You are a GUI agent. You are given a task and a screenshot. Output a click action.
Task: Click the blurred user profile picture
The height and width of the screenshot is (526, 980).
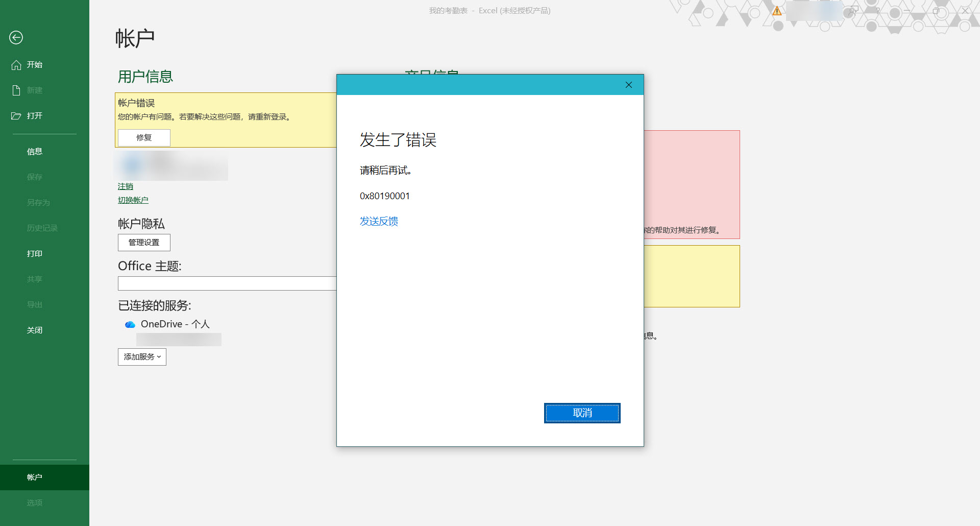pos(133,165)
